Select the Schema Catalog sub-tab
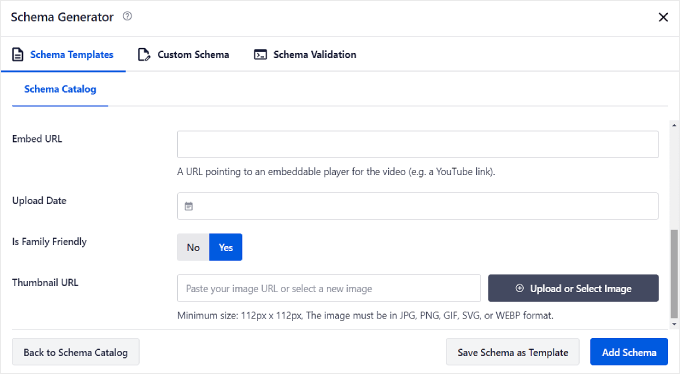 click(x=60, y=89)
